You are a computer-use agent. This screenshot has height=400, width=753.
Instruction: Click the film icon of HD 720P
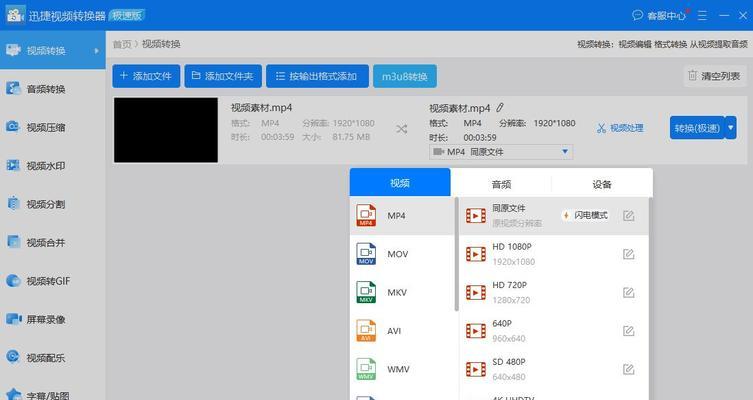click(476, 292)
